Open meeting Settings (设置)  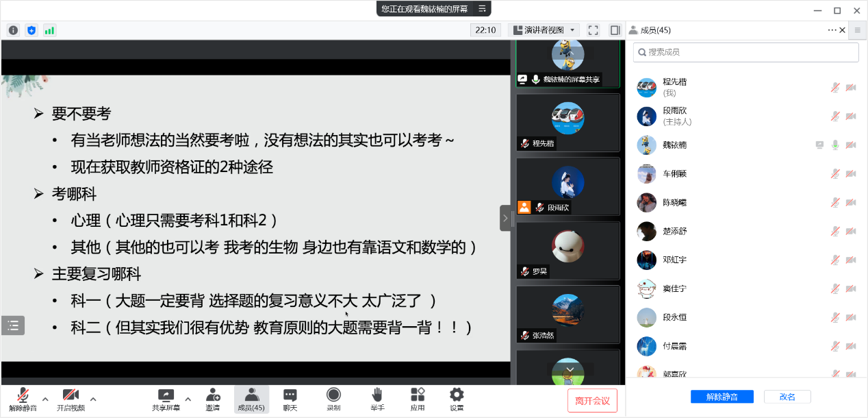pos(457,399)
